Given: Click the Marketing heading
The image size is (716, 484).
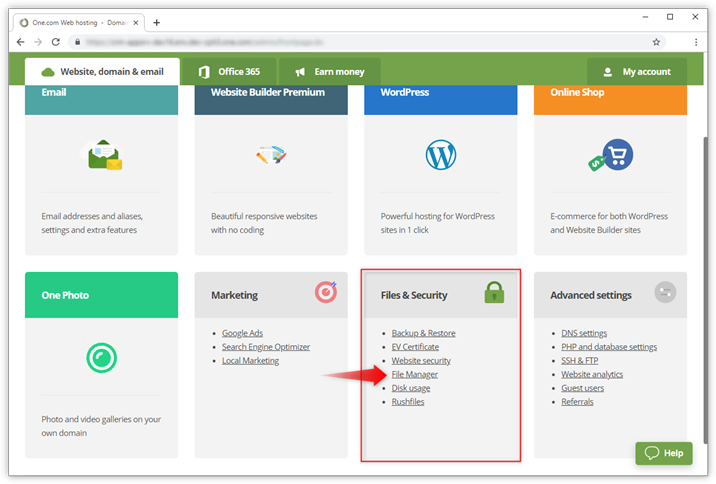Looking at the screenshot, I should tap(234, 295).
